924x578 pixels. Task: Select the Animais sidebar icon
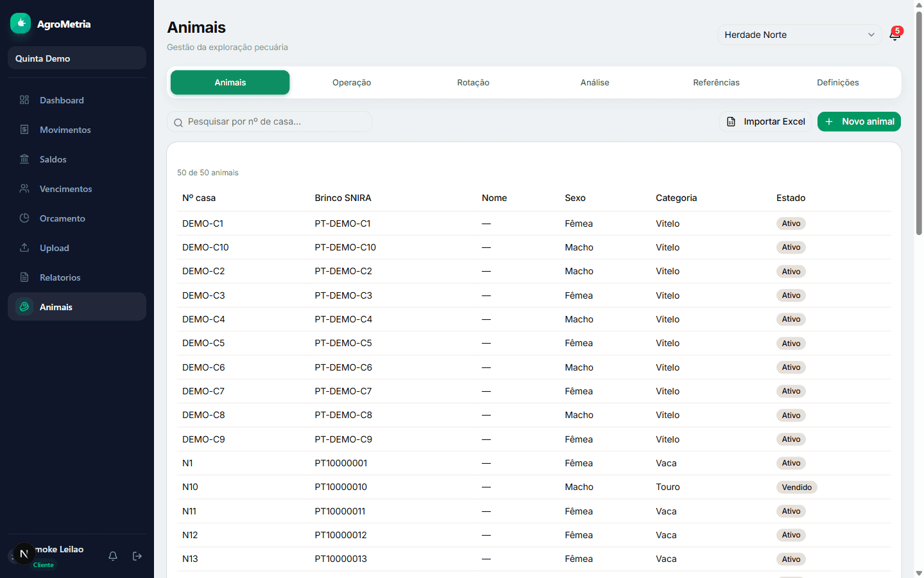[x=24, y=306]
